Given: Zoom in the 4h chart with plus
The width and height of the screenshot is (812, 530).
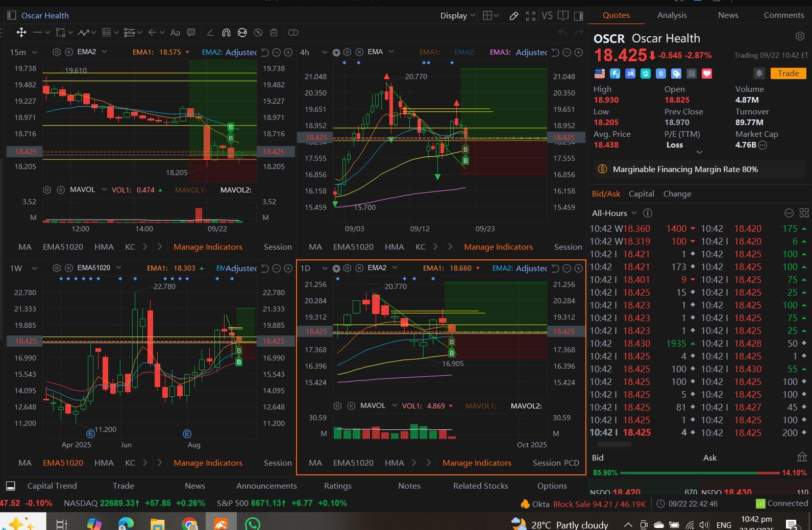Looking at the screenshot, I should (579, 52).
